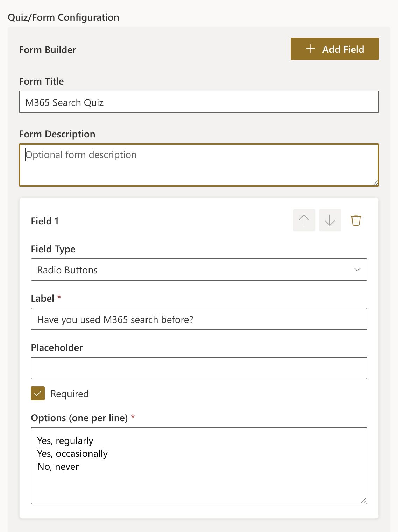This screenshot has height=532, width=398.
Task: Move Field 1 up using the arrow icon
Action: tap(304, 220)
